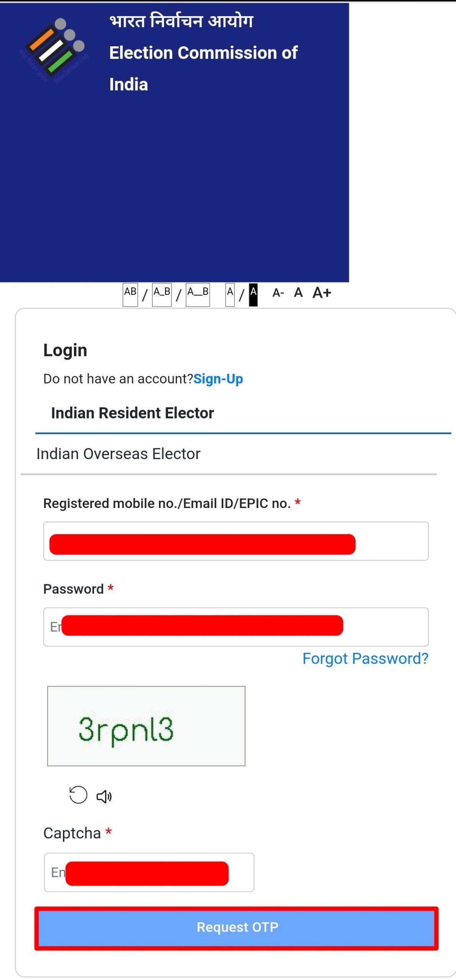Select the normal letter spacing AB option
456x980 pixels.
(x=130, y=295)
